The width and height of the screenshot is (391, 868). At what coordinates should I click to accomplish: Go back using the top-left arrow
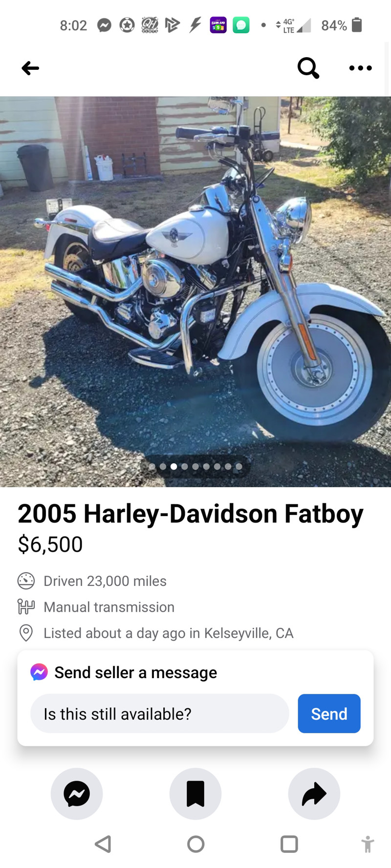click(x=30, y=68)
